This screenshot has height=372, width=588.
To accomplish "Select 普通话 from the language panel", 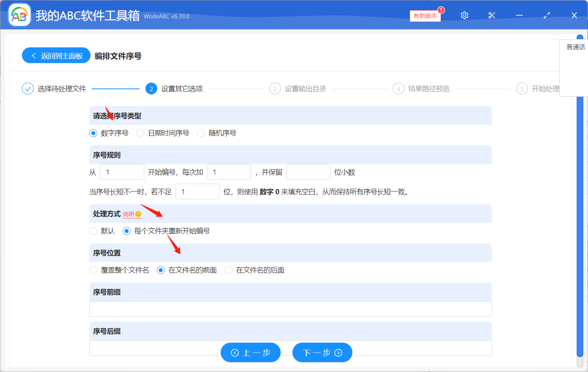I will click(575, 47).
